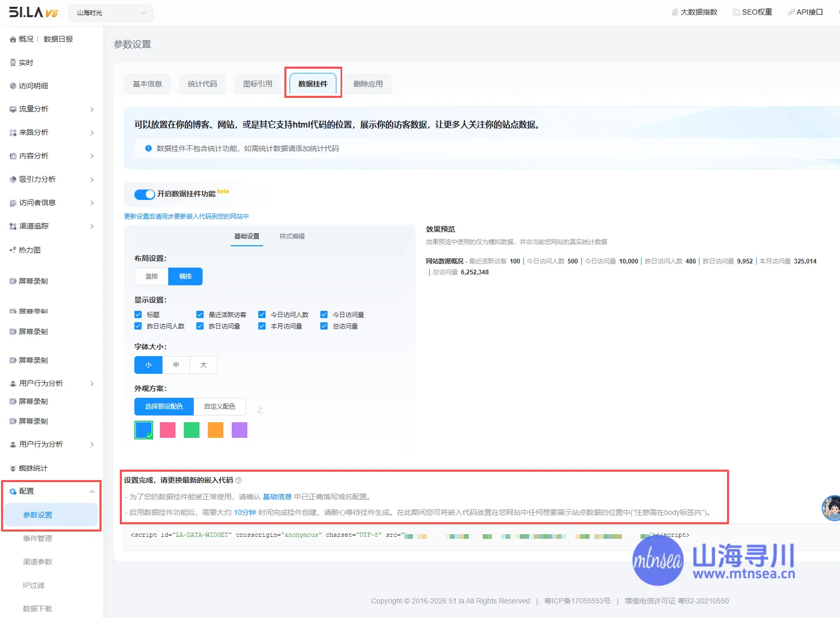The width and height of the screenshot is (840, 618).
Task: Click the 蜘蛛统计 spider icon
Action: tap(13, 469)
